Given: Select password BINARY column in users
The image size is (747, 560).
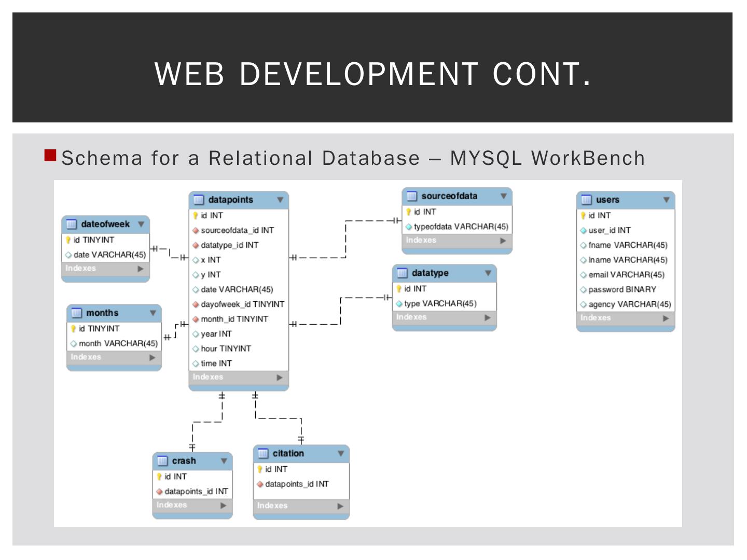Looking at the screenshot, I should pyautogui.click(x=622, y=289).
